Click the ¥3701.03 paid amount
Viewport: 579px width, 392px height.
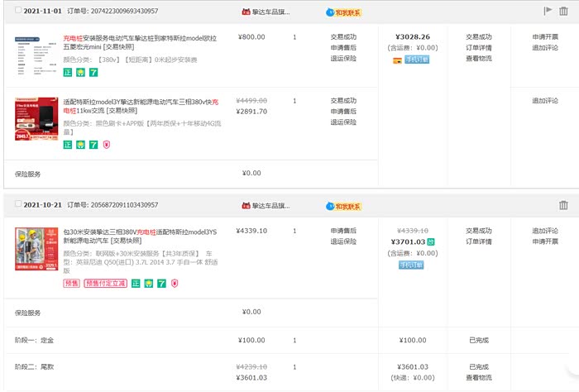[408, 241]
